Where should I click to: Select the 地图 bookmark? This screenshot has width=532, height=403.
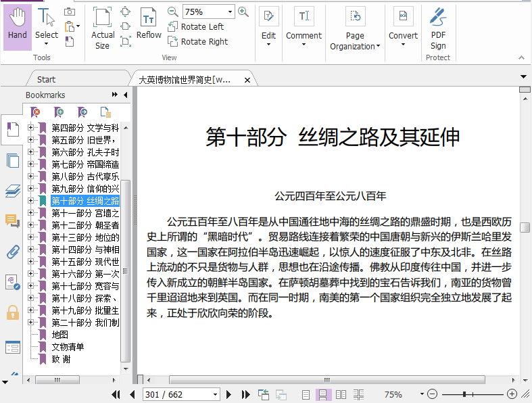60,335
